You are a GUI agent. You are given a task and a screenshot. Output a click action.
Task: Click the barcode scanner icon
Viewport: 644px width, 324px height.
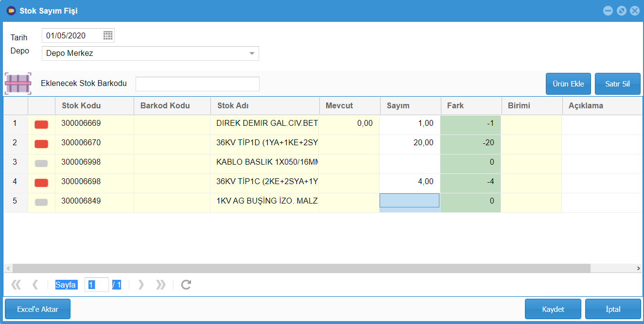18,84
